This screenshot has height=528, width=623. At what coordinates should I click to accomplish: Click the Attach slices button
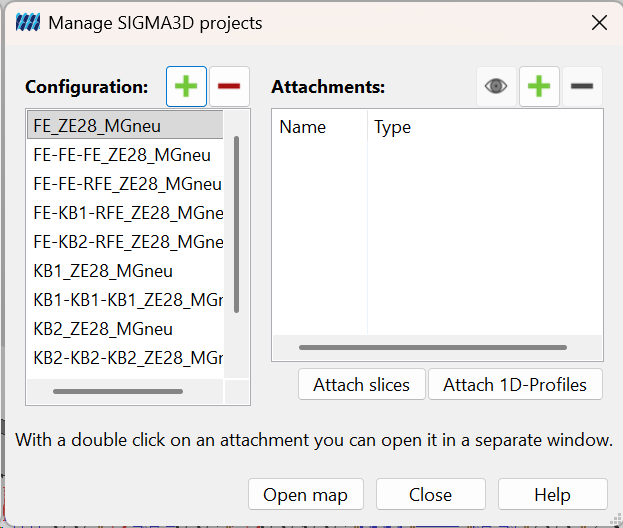click(x=362, y=385)
